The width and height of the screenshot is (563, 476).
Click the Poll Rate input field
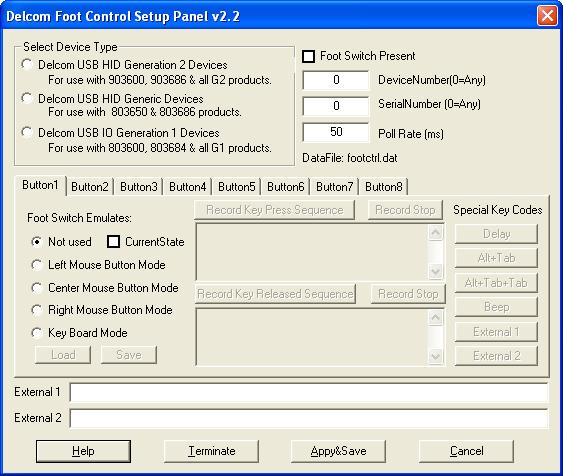pyautogui.click(x=336, y=132)
